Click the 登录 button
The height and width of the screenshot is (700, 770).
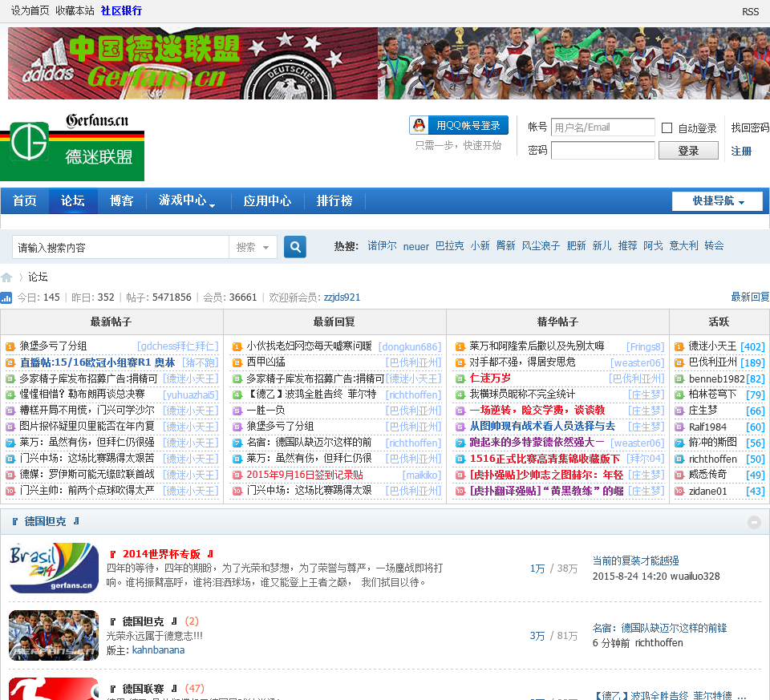click(x=688, y=152)
